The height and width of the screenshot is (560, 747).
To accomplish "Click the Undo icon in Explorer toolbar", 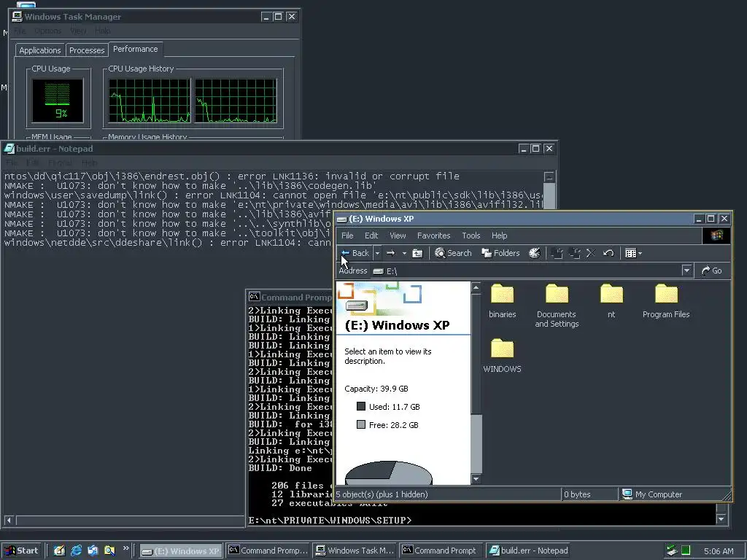I will point(608,253).
